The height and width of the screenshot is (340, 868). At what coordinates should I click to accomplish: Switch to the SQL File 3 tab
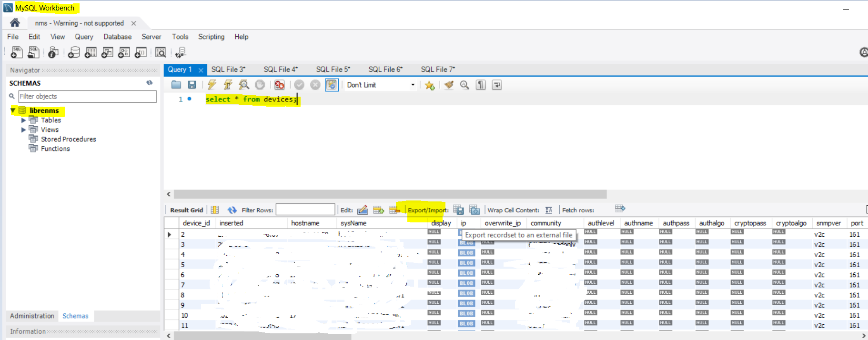click(x=228, y=70)
